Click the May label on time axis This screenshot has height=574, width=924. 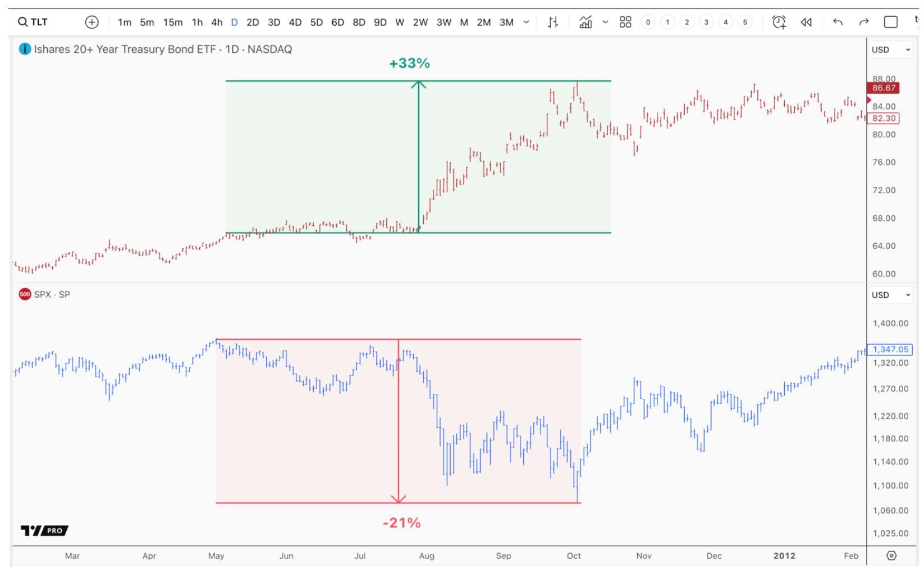(x=216, y=555)
